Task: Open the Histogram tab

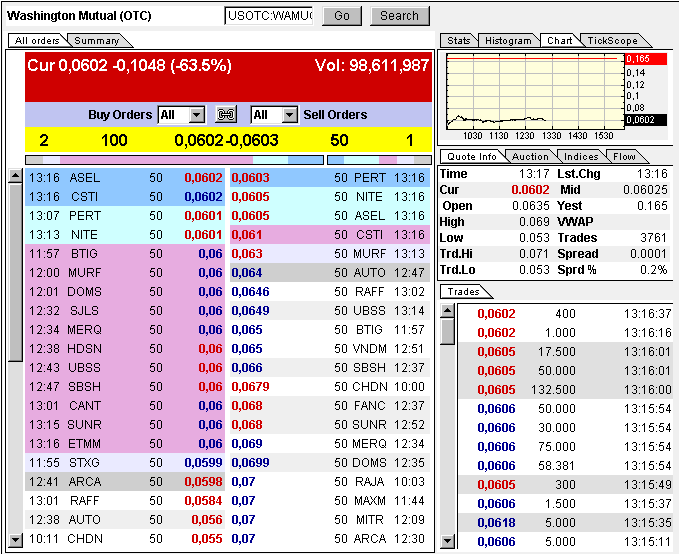Action: [x=508, y=40]
